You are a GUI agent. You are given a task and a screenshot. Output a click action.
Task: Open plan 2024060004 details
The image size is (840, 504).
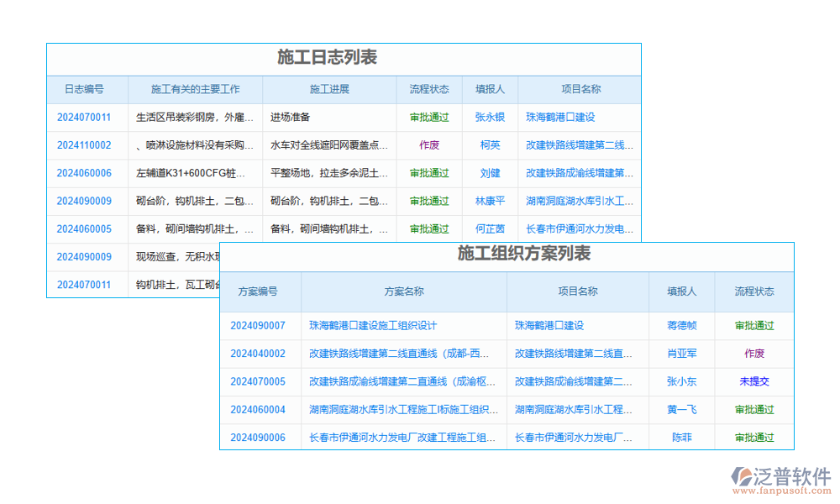point(259,409)
